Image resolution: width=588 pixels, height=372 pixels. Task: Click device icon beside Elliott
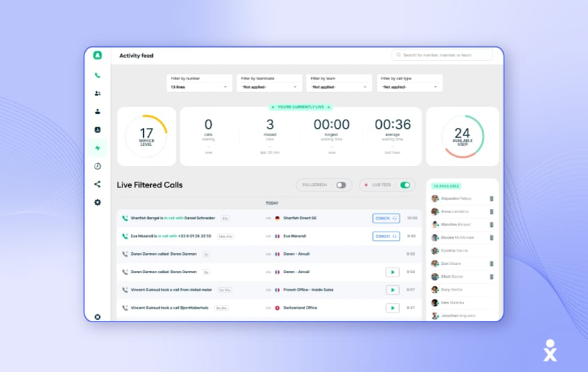(x=491, y=277)
